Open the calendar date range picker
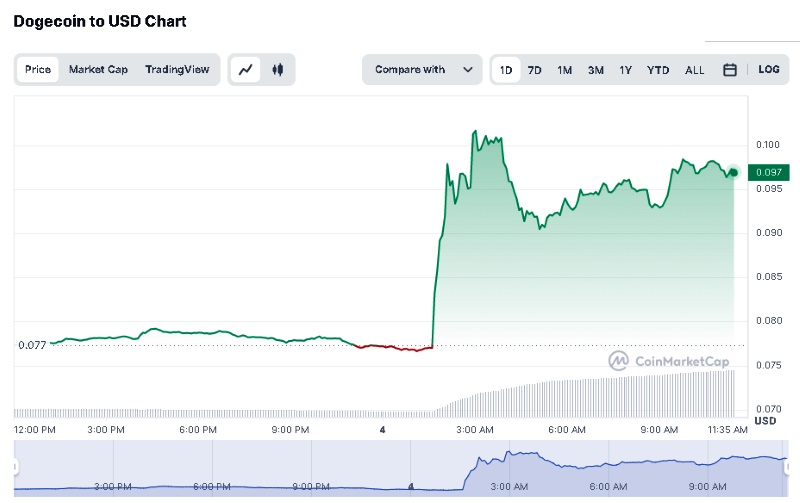Screen dimensions: 800x503 click(x=730, y=70)
